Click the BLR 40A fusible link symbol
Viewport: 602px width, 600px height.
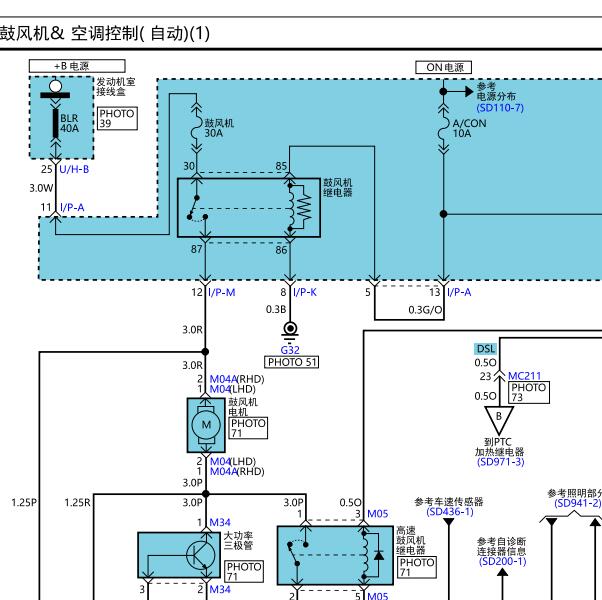pos(56,123)
